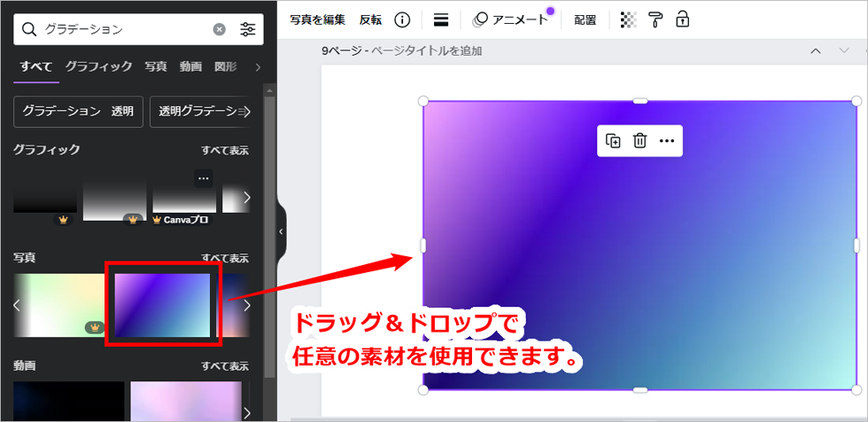Click the copy style paint roller icon
The image size is (868, 422).
[x=655, y=20]
